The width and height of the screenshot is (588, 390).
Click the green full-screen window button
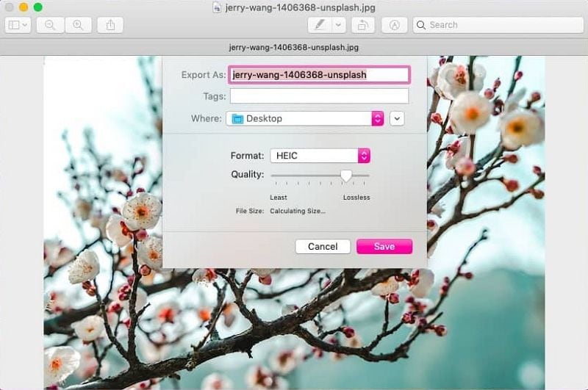coord(38,7)
